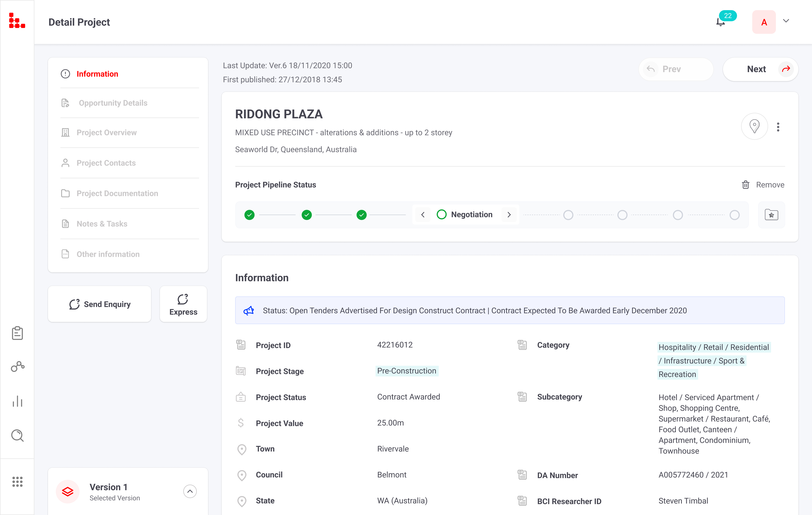Open the bar chart analytics sidebar icon
The width and height of the screenshot is (812, 515).
point(17,401)
